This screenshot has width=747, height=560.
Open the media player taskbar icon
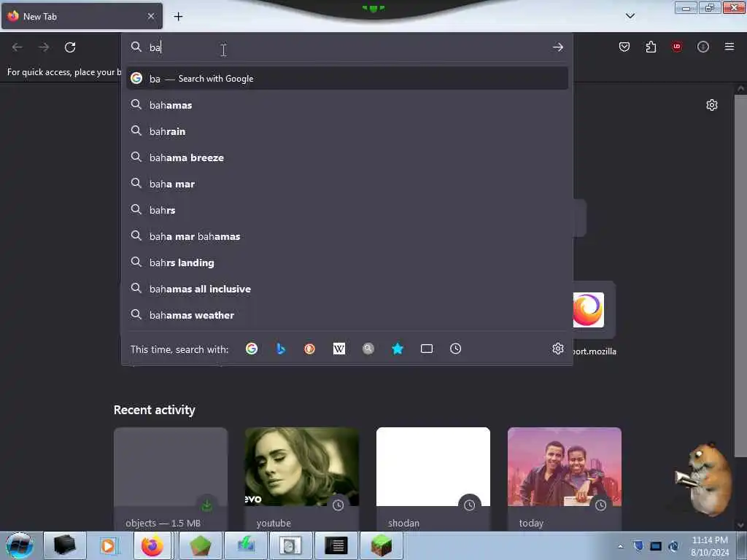(x=108, y=545)
